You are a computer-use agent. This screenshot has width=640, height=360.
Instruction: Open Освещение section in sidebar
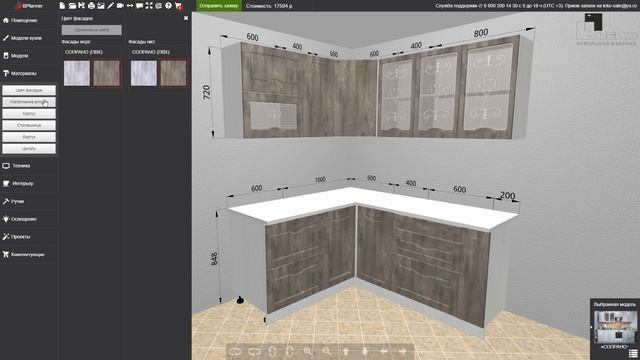tap(29, 219)
